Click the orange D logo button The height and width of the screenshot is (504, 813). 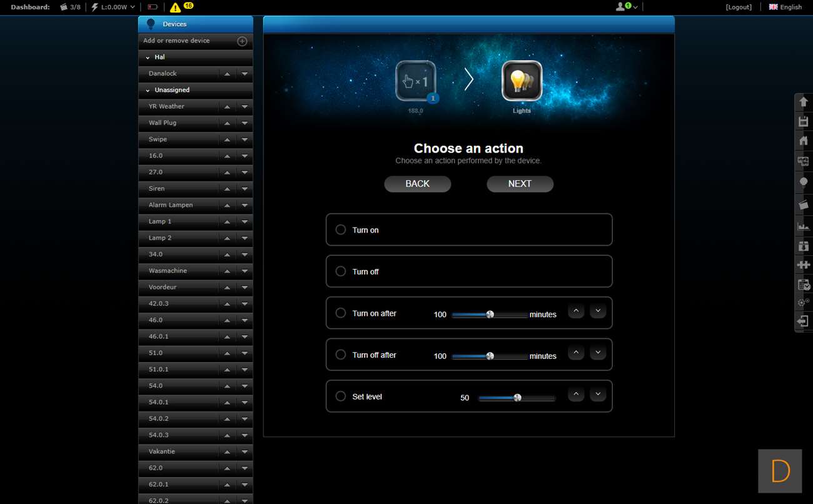tap(780, 471)
